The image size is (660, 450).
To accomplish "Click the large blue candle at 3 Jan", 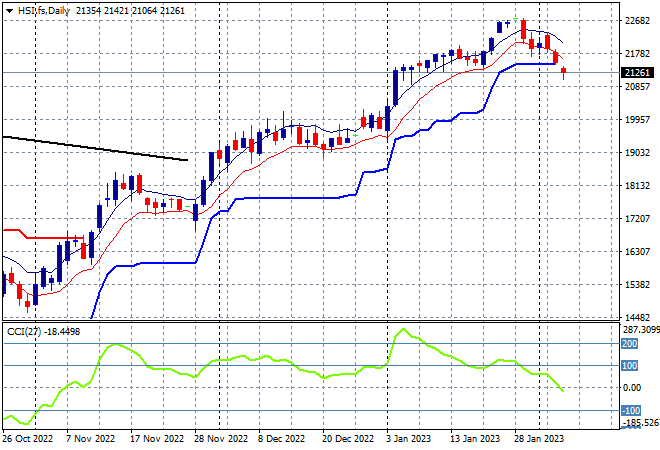I will [x=395, y=87].
